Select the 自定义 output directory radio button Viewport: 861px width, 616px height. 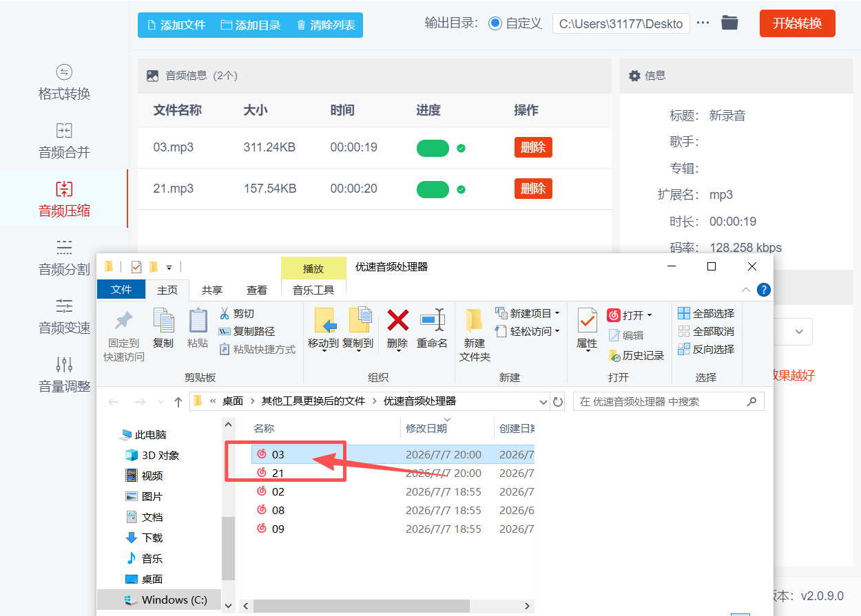coord(495,23)
